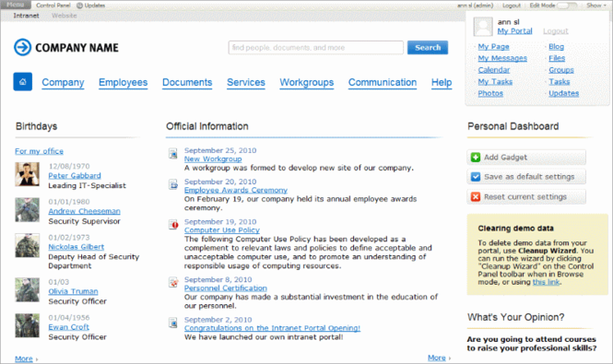Click the Employee Awards Ceremony news icon

173,184
